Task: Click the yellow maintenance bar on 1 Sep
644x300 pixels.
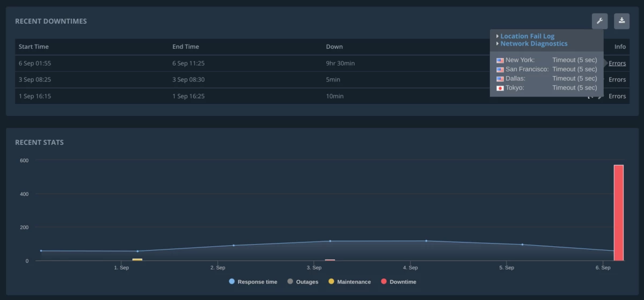Action: [x=137, y=259]
